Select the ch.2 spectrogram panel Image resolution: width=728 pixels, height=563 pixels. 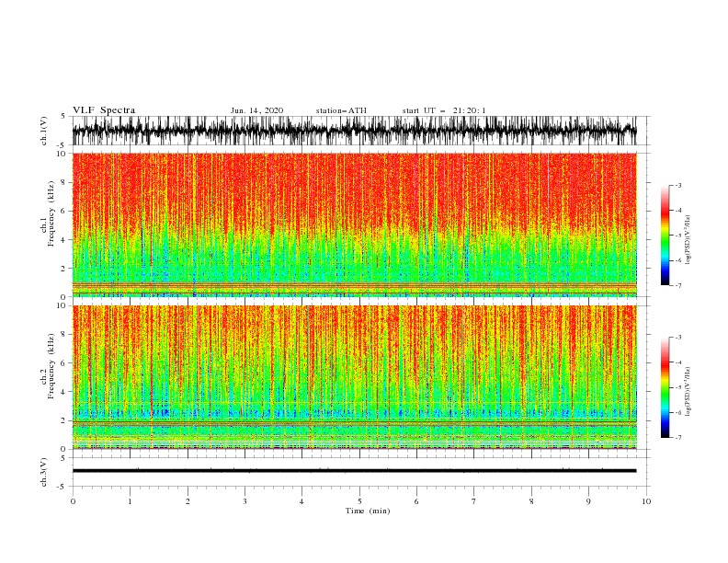pyautogui.click(x=355, y=377)
